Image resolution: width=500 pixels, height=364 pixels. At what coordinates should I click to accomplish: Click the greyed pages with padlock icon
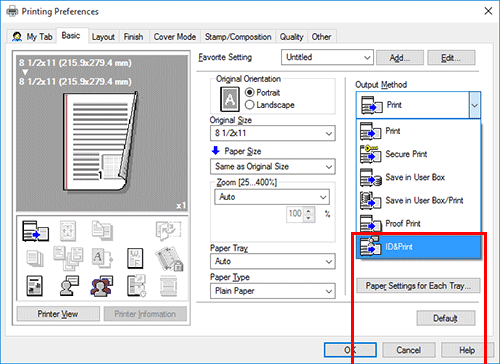coord(169,259)
